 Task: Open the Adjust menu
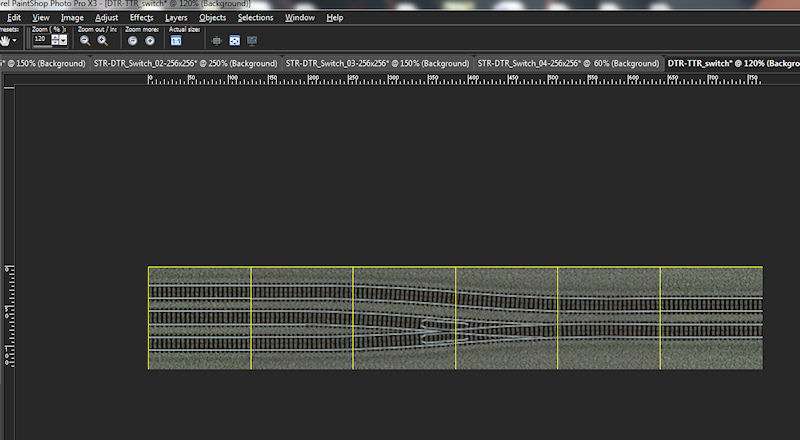coord(106,17)
